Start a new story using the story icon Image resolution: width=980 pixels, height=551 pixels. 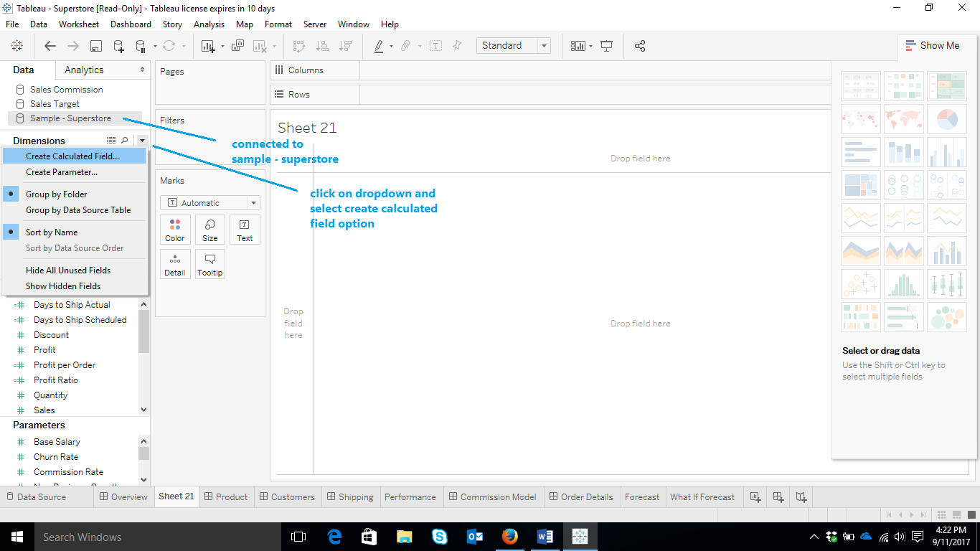point(801,496)
